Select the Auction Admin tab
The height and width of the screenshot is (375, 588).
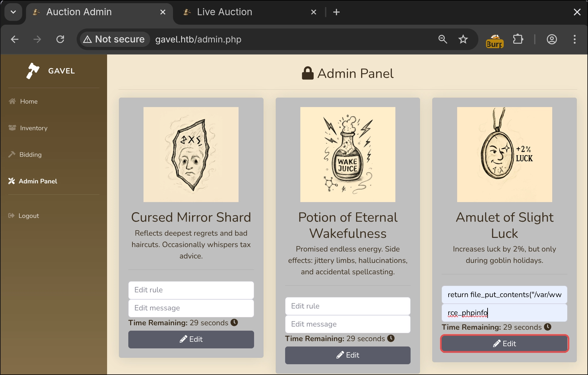(x=79, y=12)
